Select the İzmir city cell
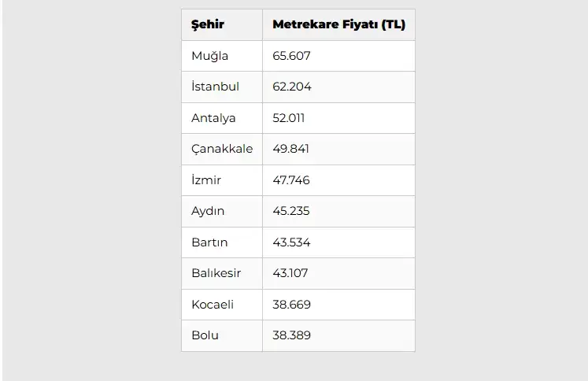Viewport: 588px width, 381px height. [x=206, y=180]
